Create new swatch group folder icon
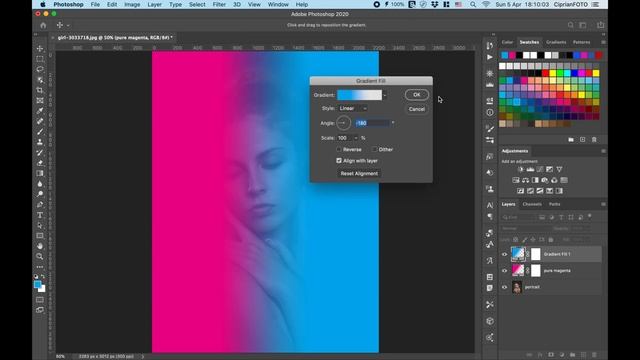The height and width of the screenshot is (360, 640). click(571, 140)
